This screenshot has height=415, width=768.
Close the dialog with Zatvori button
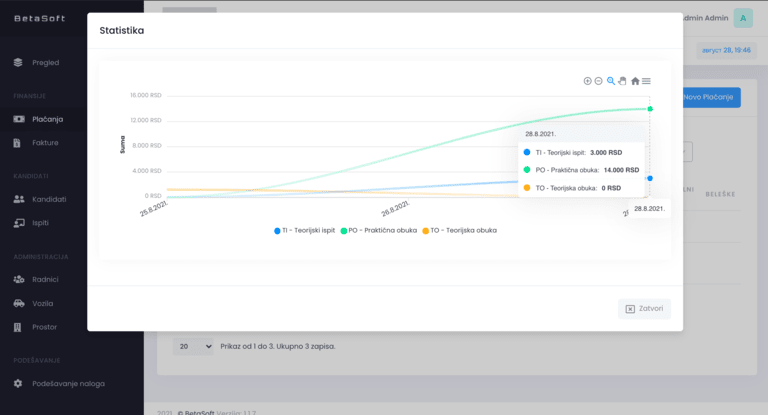click(x=644, y=309)
